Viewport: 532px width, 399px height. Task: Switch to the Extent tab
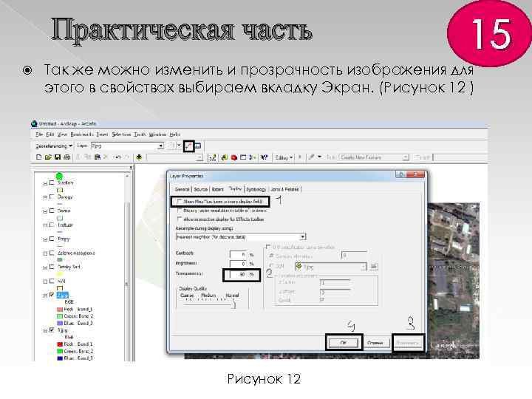point(218,189)
